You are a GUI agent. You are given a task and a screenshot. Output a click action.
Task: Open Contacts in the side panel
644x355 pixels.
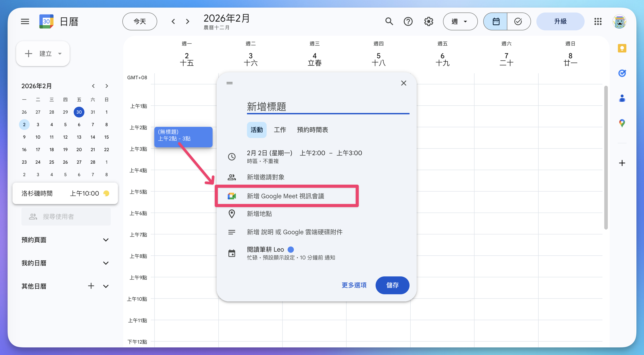(622, 98)
